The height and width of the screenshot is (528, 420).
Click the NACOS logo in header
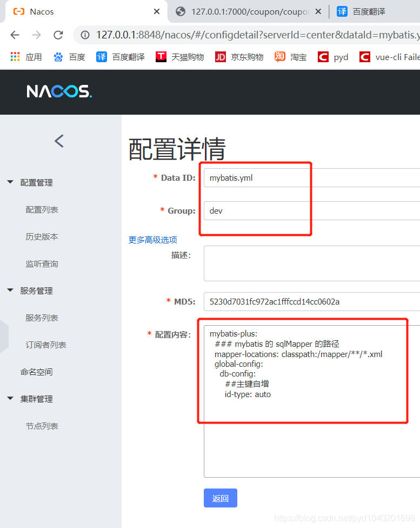pyautogui.click(x=59, y=91)
